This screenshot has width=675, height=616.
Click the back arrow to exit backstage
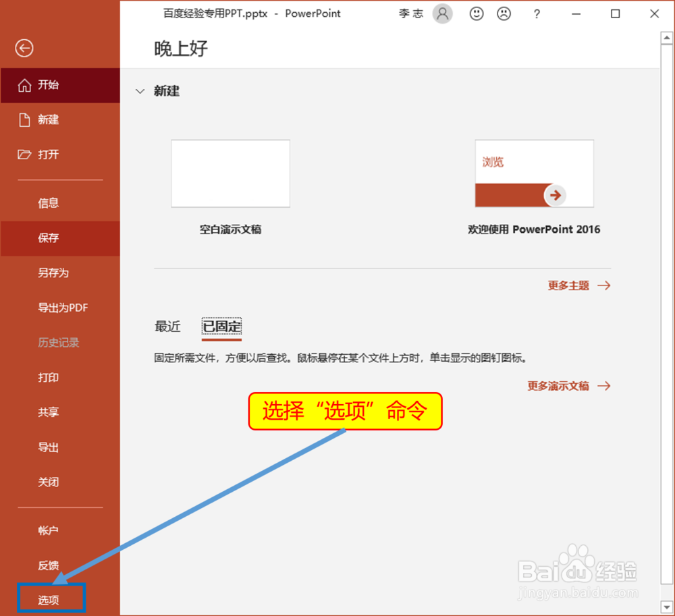[x=24, y=48]
